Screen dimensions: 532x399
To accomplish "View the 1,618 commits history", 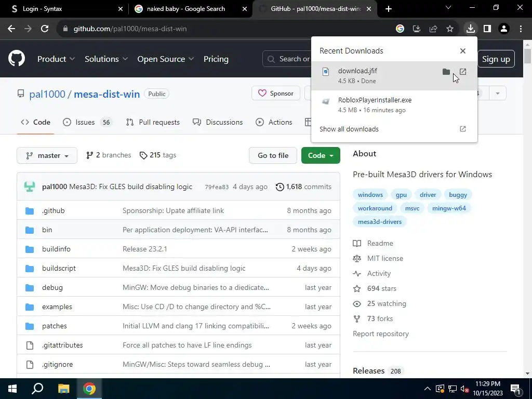I will coord(303,187).
